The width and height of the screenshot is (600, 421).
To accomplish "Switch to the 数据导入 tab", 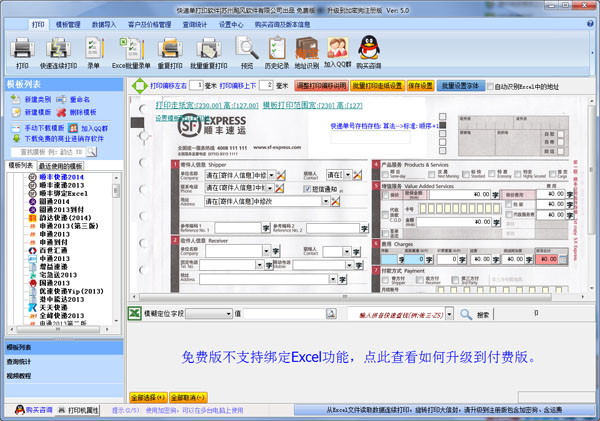I will (x=104, y=24).
